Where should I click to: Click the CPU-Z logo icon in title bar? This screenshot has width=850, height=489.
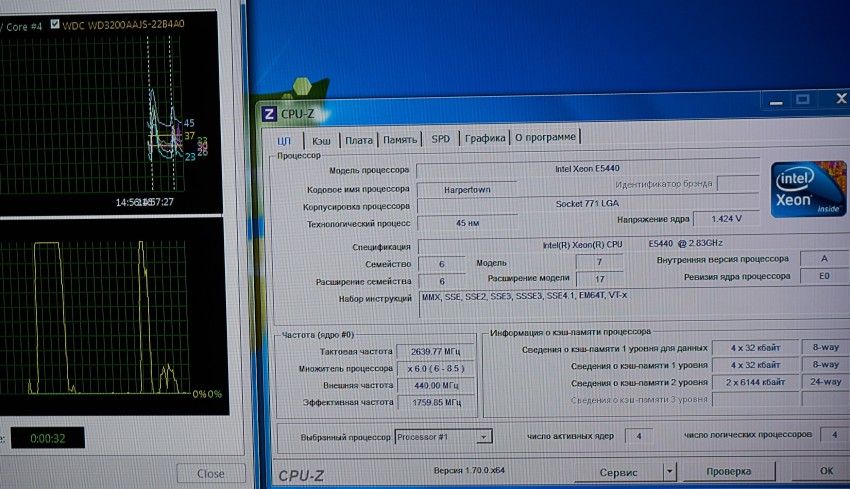pos(269,113)
